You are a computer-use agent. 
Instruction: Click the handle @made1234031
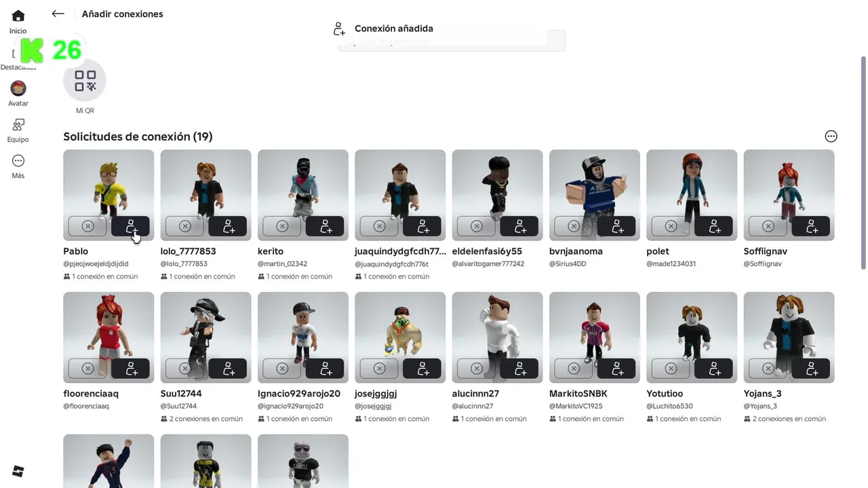pyautogui.click(x=671, y=264)
